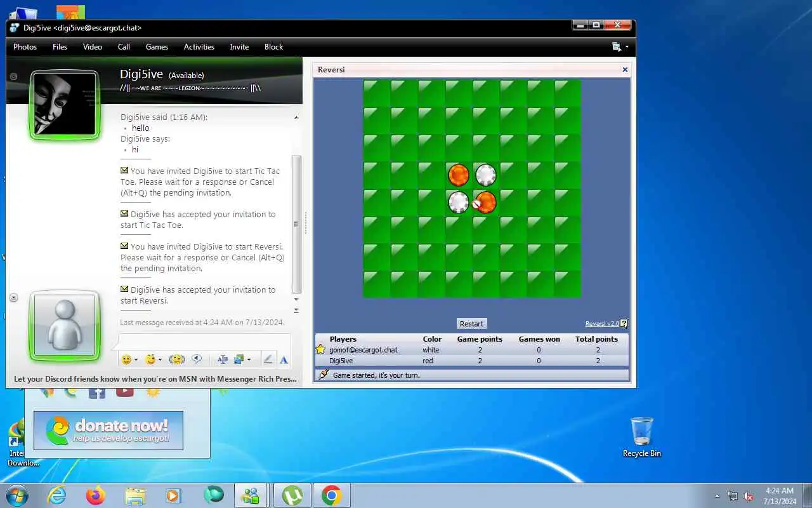Click the handwriting/text mode AB icon
The image size is (812, 508).
(x=222, y=359)
